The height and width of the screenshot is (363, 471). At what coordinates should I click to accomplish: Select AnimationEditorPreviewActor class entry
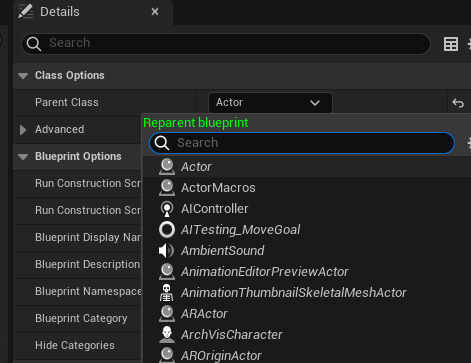point(265,272)
